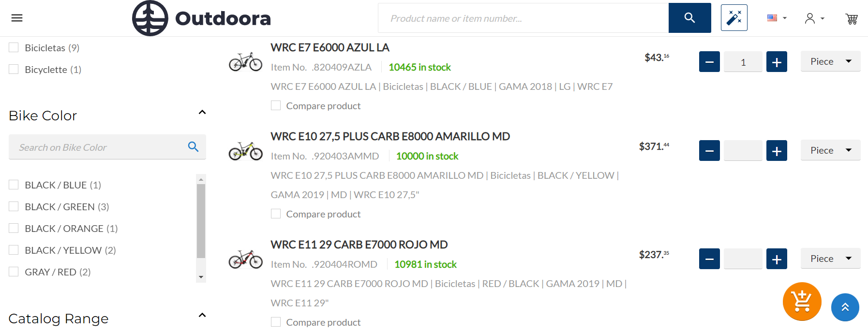This screenshot has height=331, width=868.
Task: Expand the user account menu
Action: click(x=814, y=18)
